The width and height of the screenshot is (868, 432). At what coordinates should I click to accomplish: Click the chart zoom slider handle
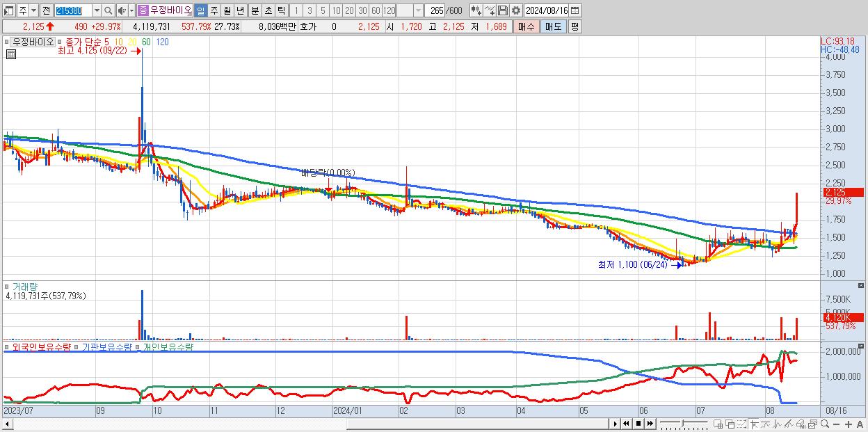click(x=682, y=422)
